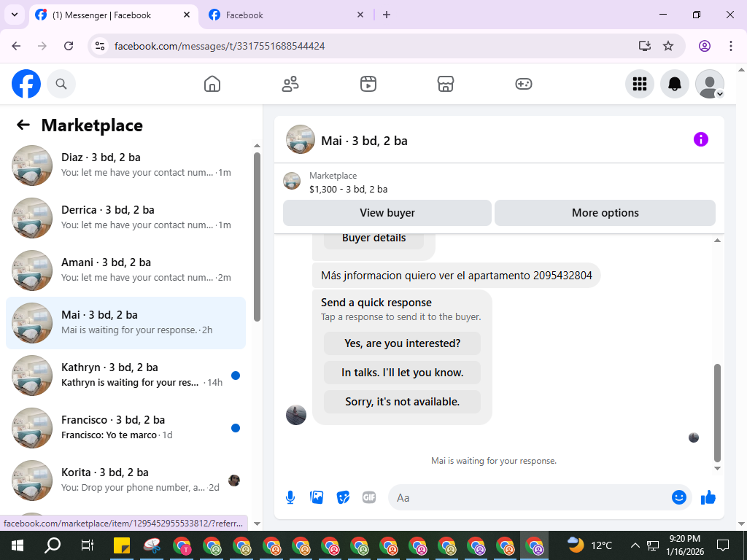Choose a sticker with the sticker icon
The width and height of the screenshot is (747, 560).
click(x=343, y=497)
